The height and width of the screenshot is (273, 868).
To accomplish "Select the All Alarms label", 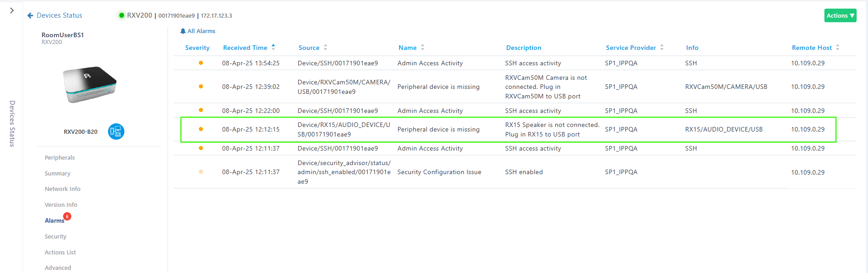I will point(201,31).
